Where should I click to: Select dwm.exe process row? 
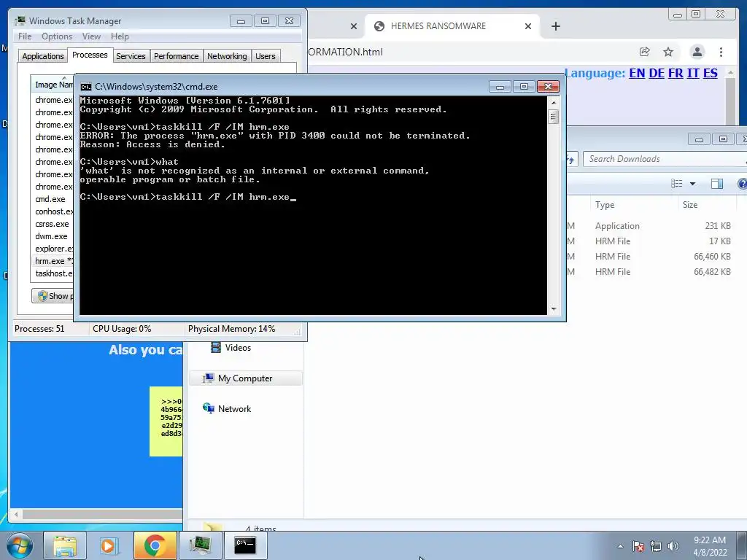[53, 236]
